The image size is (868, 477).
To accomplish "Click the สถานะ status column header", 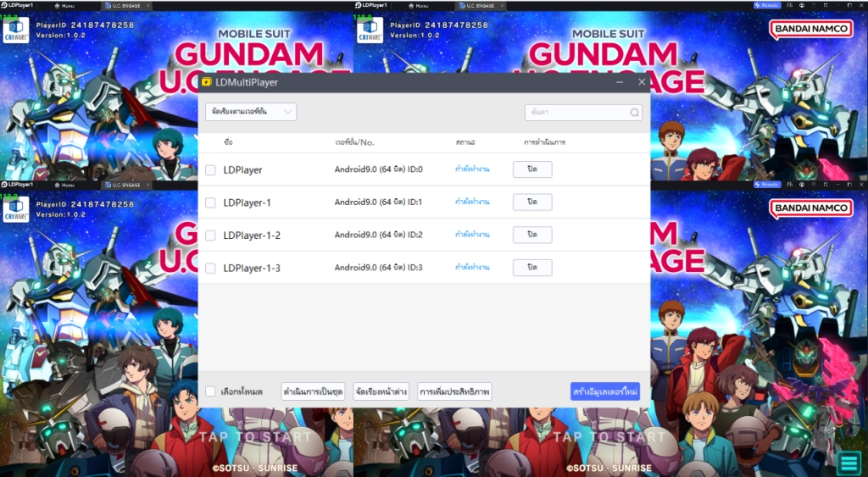I will point(465,142).
